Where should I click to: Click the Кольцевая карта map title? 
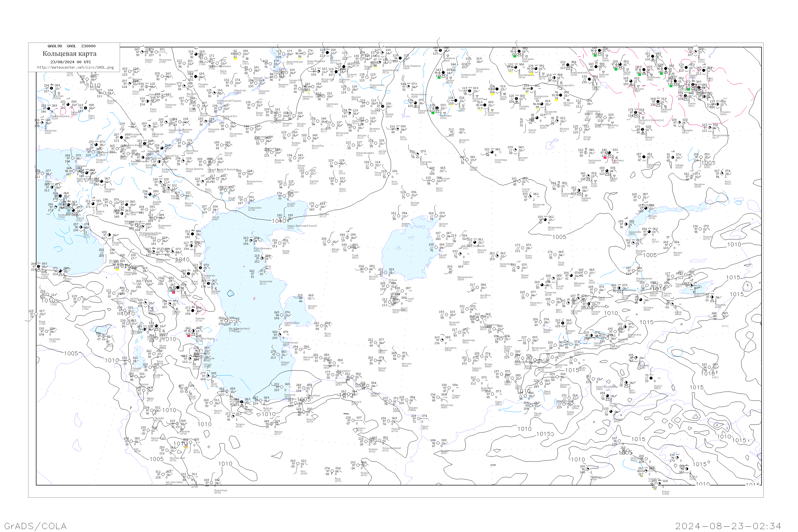point(69,54)
